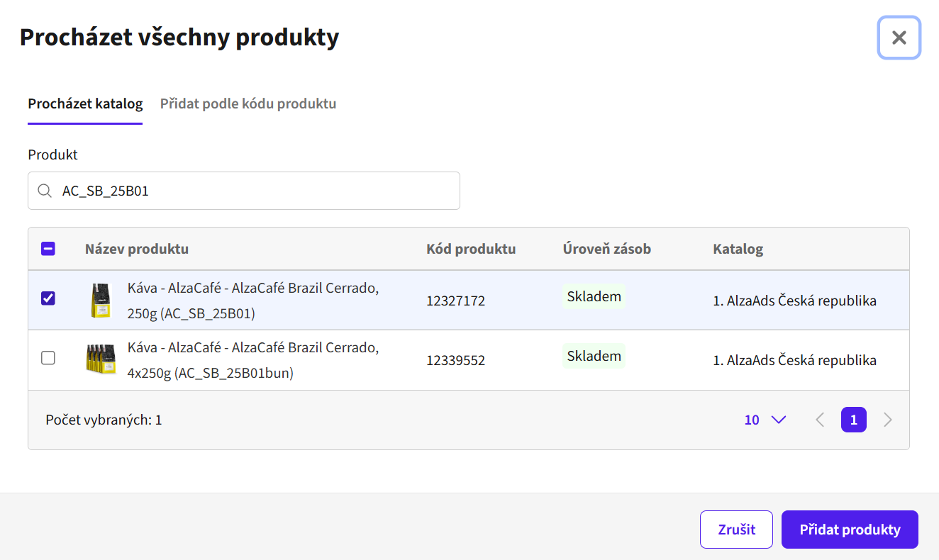Click the single coffee bag product thumbnail
939x560 pixels.
coord(101,301)
